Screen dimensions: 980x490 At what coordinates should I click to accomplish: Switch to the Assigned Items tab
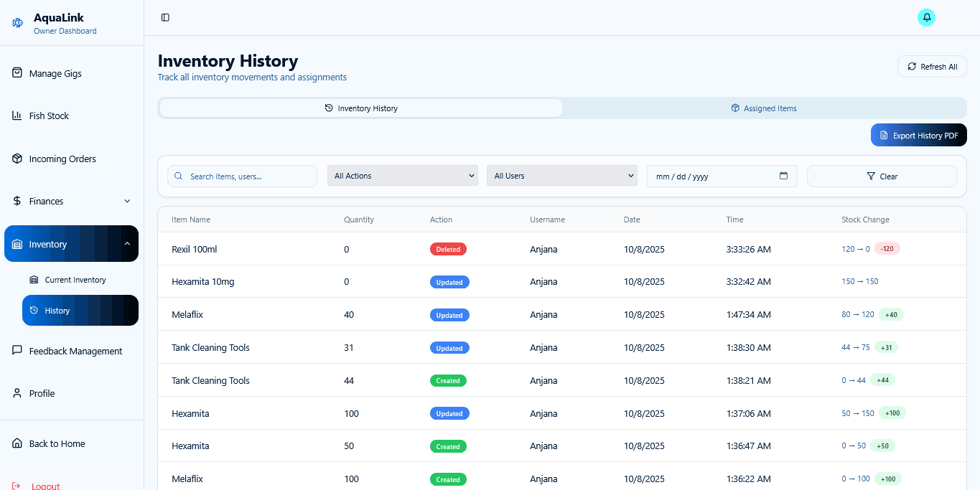coord(763,108)
